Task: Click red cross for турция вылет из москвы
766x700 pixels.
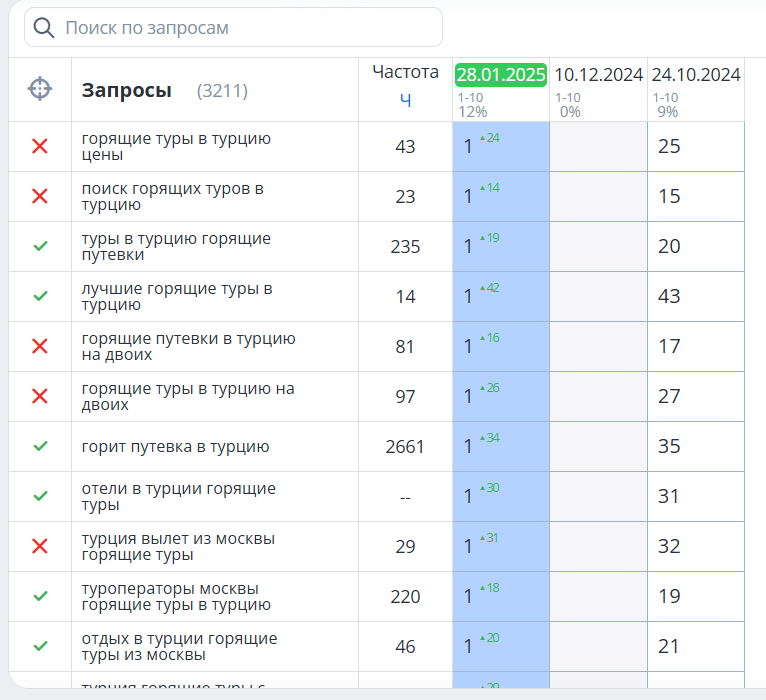Action: [40, 546]
